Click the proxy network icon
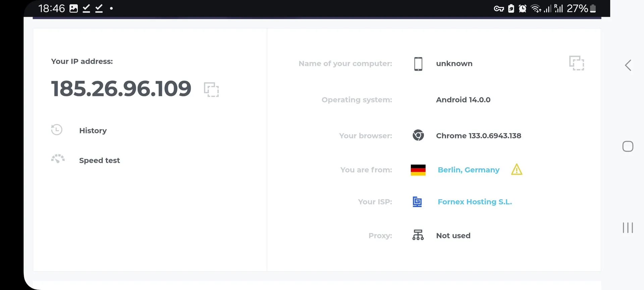The width and height of the screenshot is (644, 290). point(418,235)
